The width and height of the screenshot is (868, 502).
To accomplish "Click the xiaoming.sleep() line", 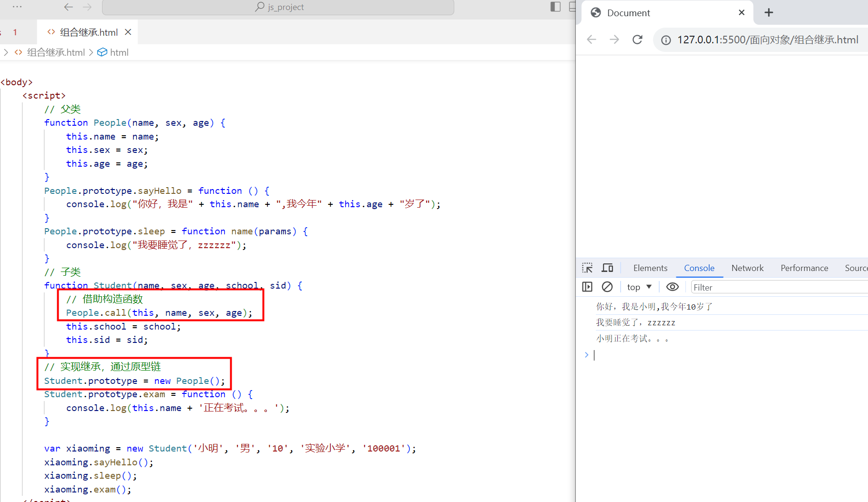I will [91, 476].
